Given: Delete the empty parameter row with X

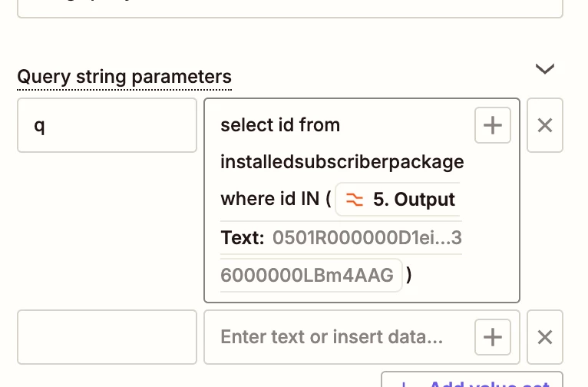Looking at the screenshot, I should (544, 337).
